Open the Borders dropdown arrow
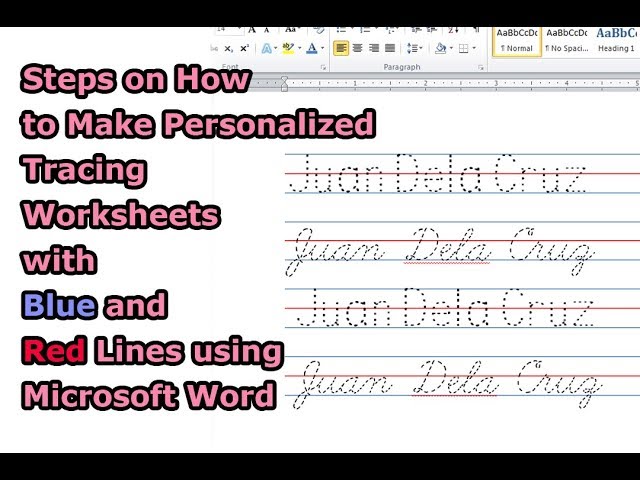Screen dimensions: 640x480 point(474,49)
